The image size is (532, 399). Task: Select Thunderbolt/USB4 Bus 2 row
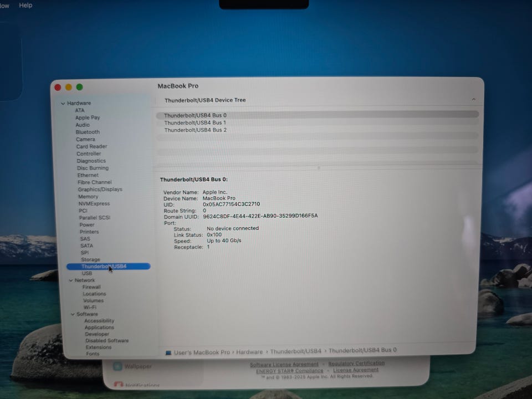point(318,130)
